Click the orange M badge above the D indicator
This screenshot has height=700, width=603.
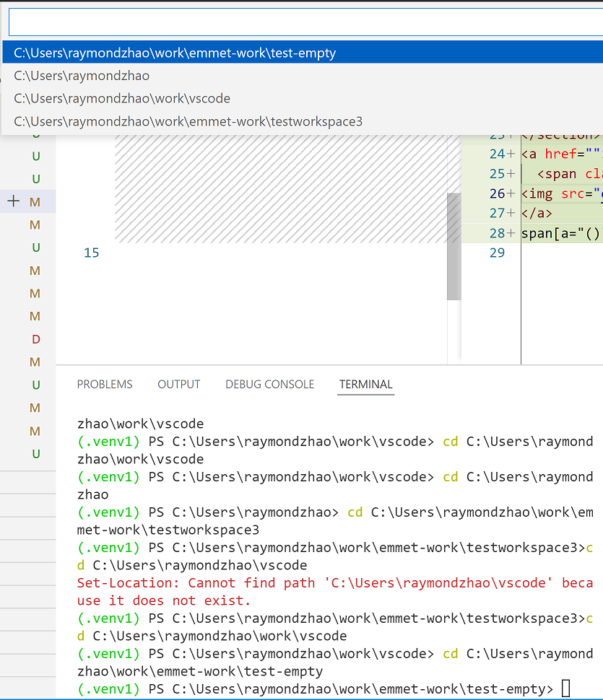pos(35,316)
